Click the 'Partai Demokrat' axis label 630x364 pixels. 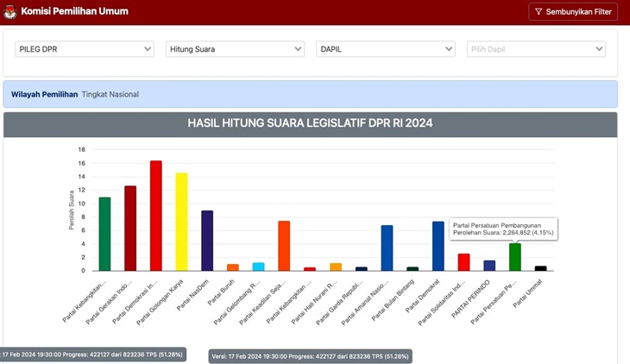click(x=423, y=296)
